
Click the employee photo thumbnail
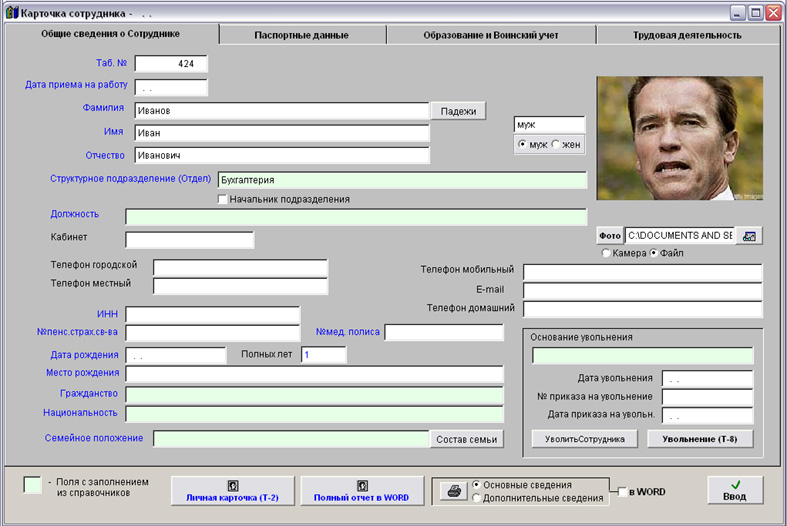point(679,138)
